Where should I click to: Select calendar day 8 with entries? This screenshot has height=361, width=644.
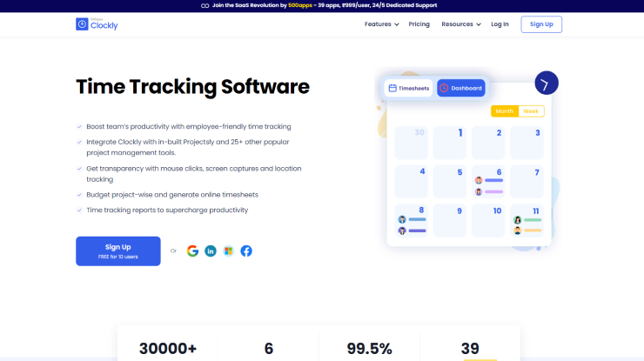click(x=411, y=221)
